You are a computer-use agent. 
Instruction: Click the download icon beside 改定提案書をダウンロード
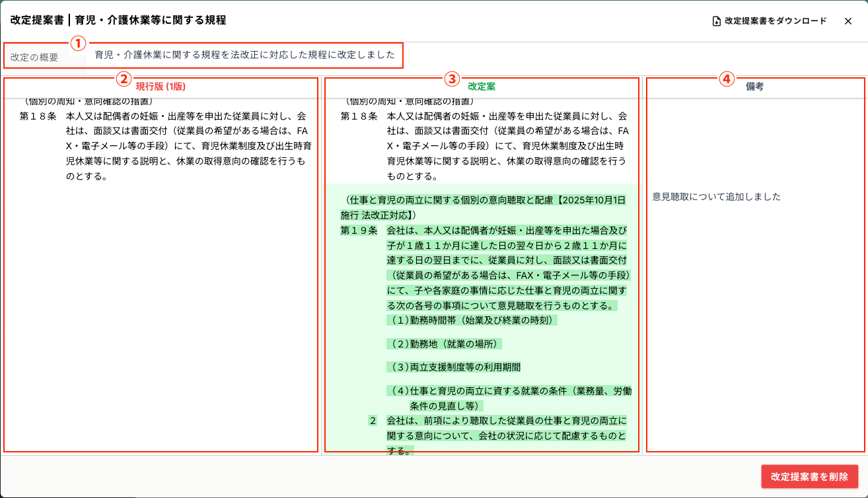[x=717, y=21]
